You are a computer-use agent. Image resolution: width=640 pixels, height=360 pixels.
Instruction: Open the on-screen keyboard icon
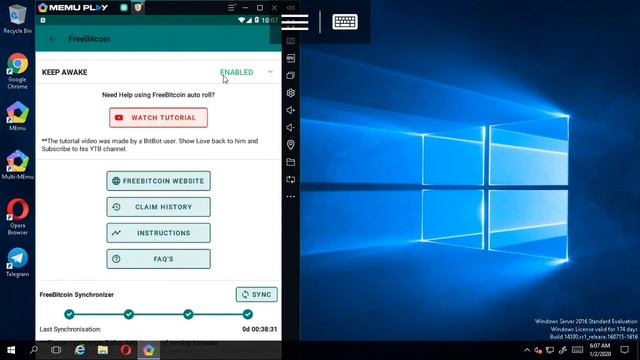[x=345, y=22]
